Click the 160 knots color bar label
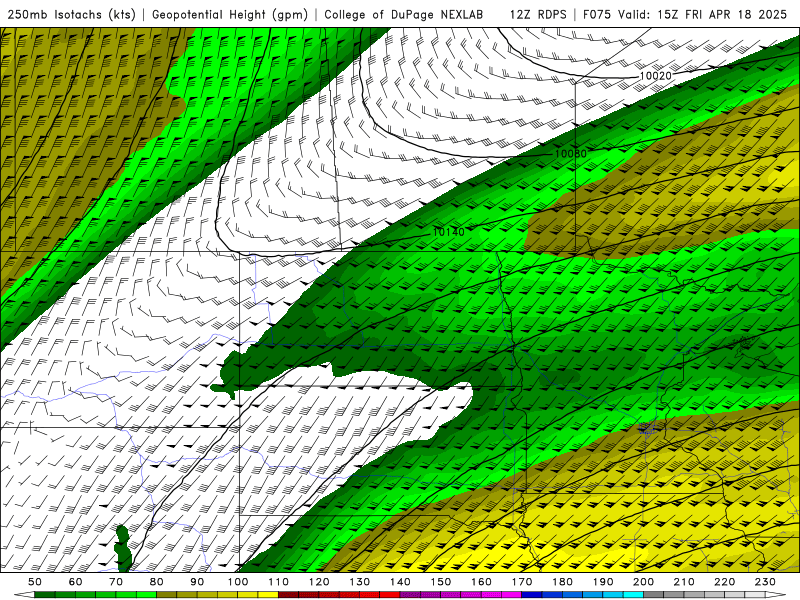 481,582
